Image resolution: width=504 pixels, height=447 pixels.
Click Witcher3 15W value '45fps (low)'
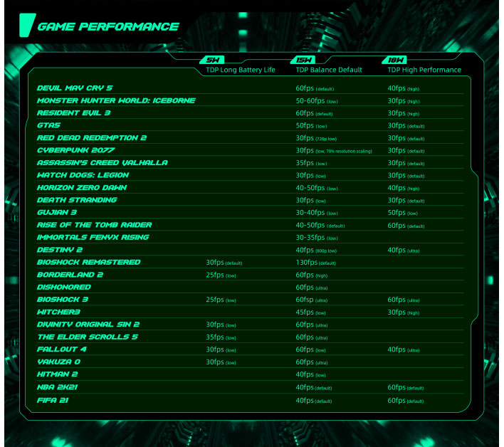click(310, 312)
